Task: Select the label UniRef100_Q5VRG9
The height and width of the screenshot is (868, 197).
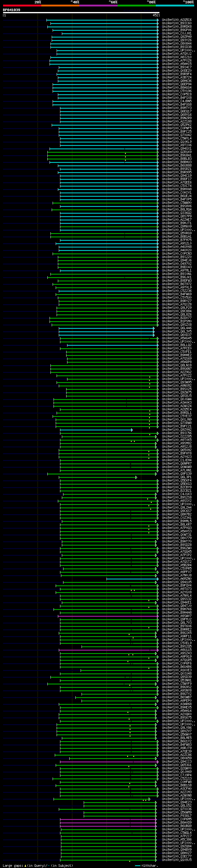Action: coord(177,233)
